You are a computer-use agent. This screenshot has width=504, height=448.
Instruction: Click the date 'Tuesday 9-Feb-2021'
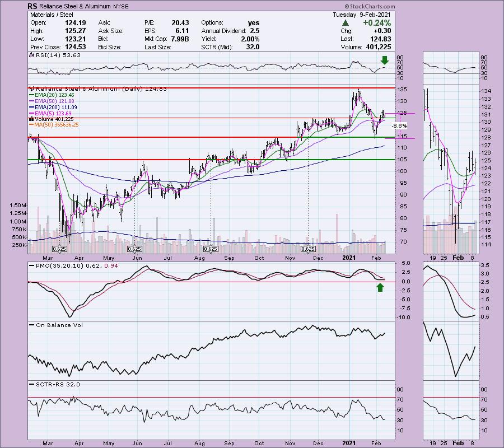(362, 15)
